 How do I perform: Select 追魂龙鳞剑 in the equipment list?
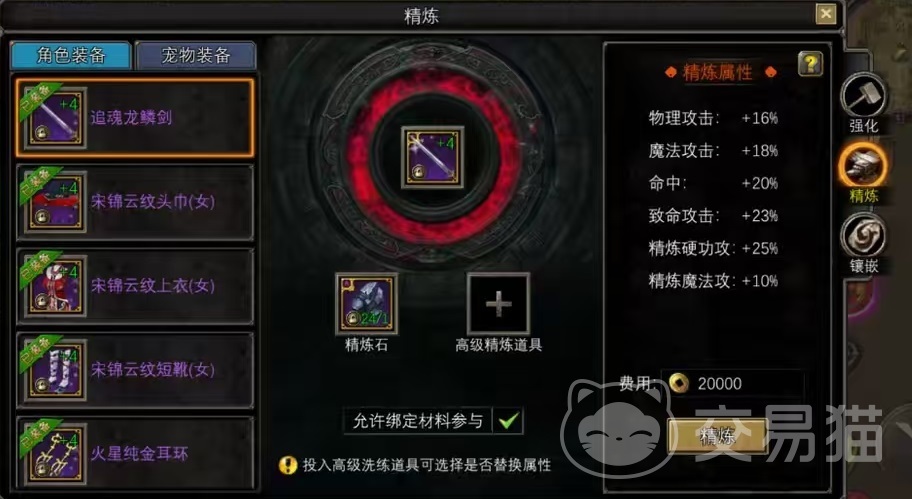[135, 118]
